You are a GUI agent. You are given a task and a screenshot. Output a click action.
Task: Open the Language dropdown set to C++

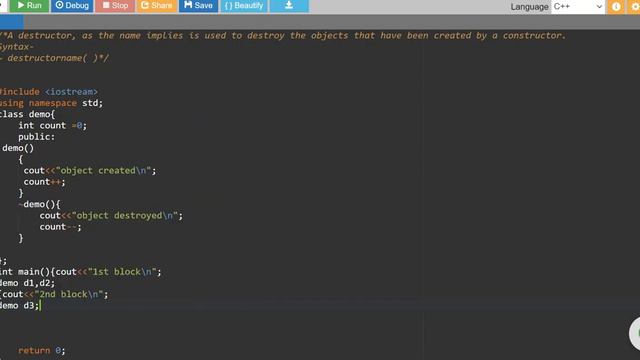(x=578, y=7)
